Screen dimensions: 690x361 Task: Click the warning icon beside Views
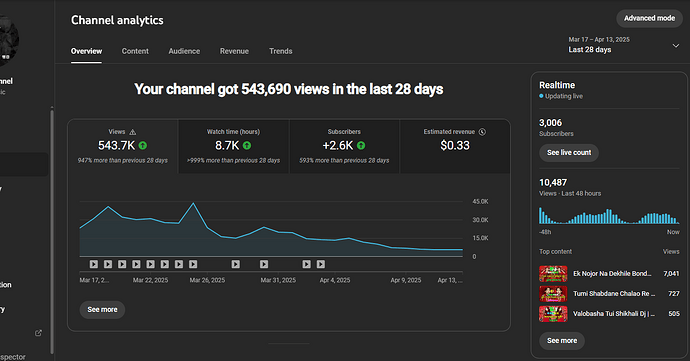[132, 132]
